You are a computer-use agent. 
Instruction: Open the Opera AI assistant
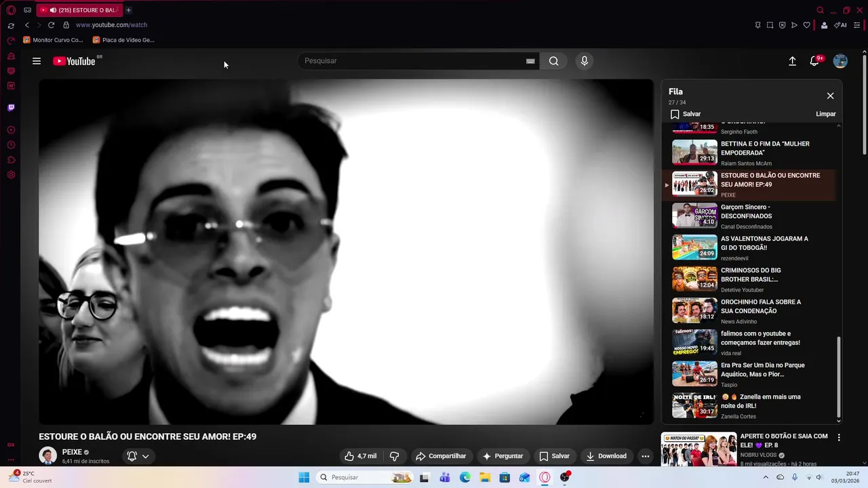[841, 25]
